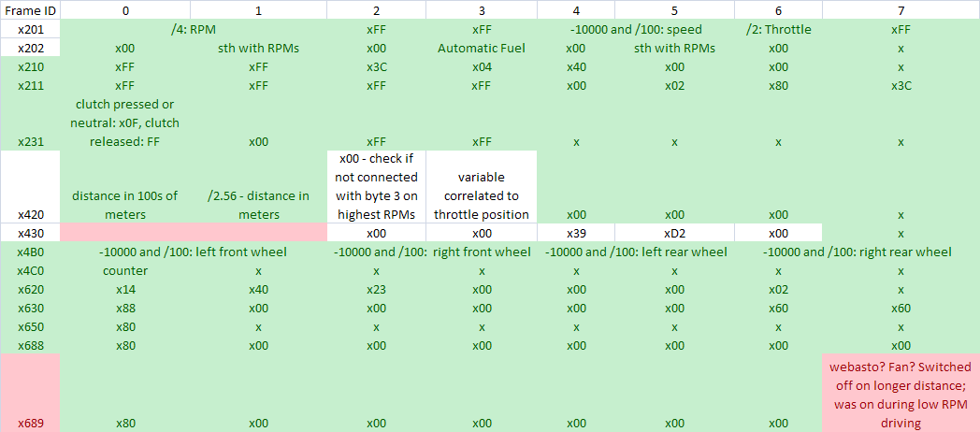Select the x23 cell in row x620

pos(376,289)
